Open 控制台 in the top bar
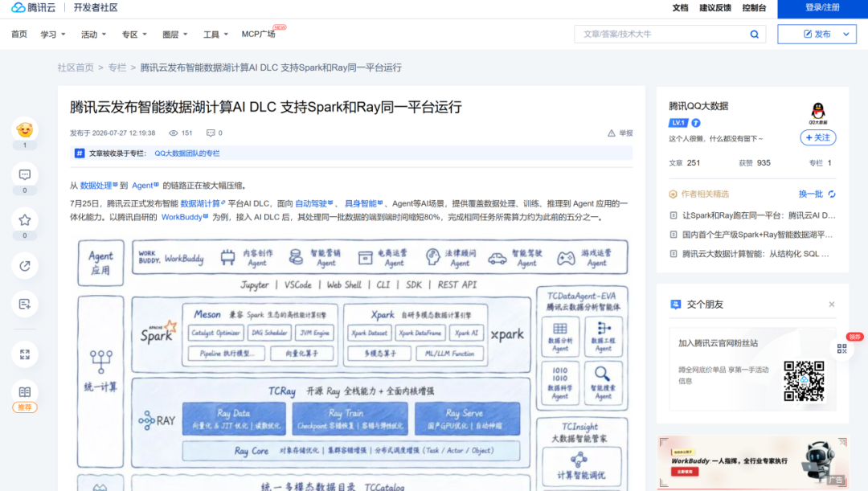Image resolution: width=868 pixels, height=491 pixels. point(754,8)
